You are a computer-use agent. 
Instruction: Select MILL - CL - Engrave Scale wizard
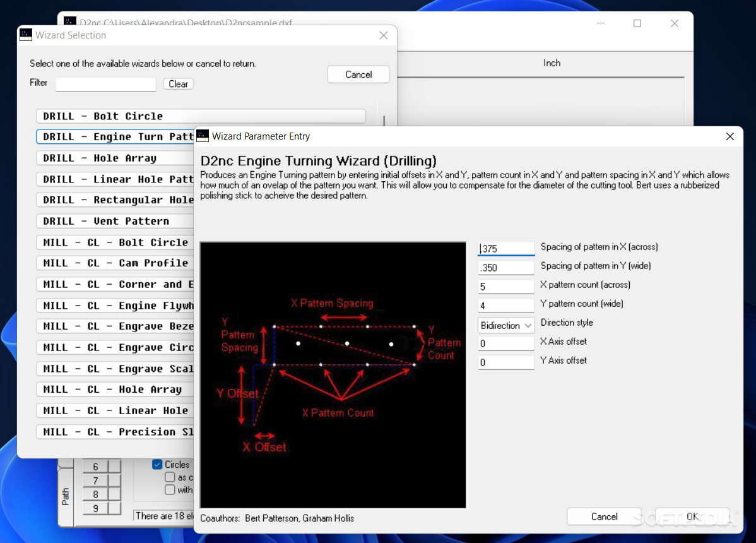115,369
